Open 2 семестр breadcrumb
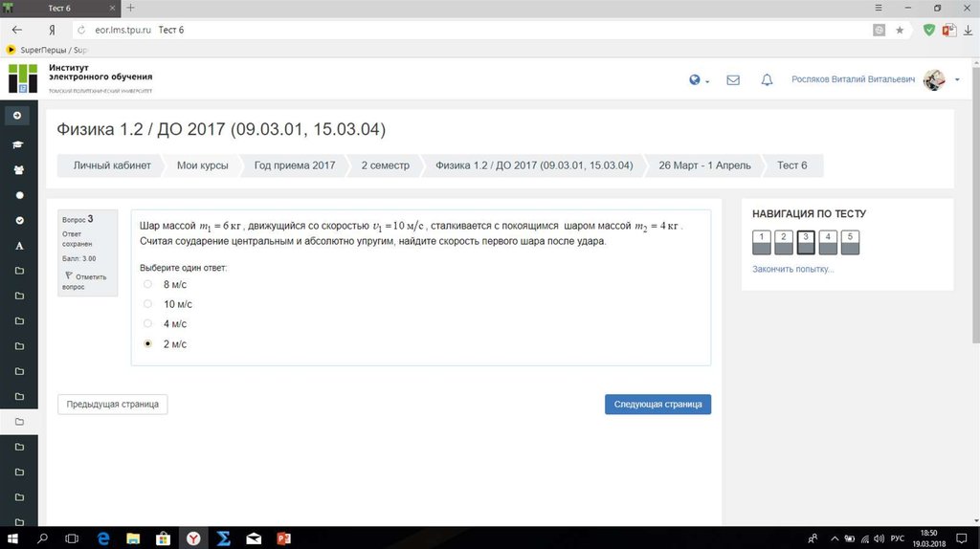 [x=385, y=165]
